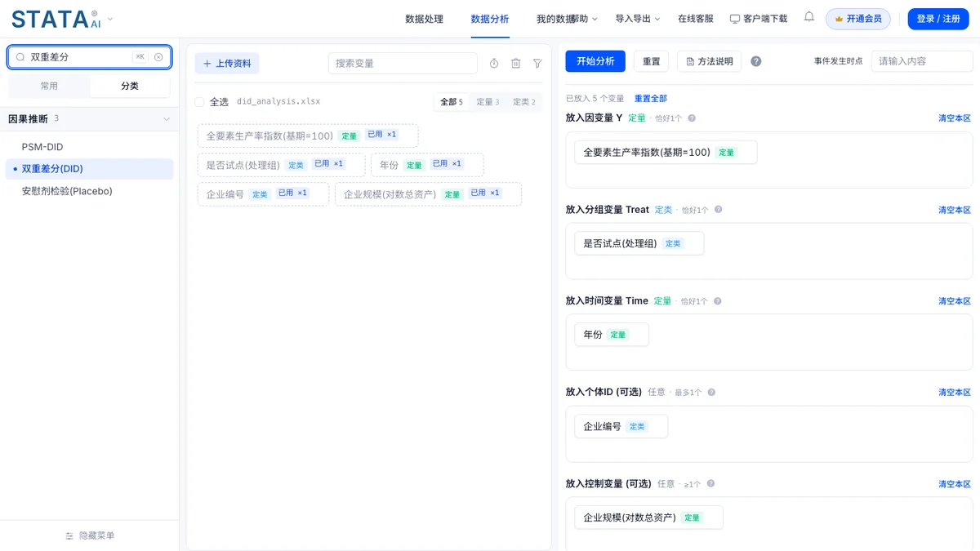The image size is (980, 551).
Task: Click 企业编号 chip in 个体ID zone
Action: [621, 426]
